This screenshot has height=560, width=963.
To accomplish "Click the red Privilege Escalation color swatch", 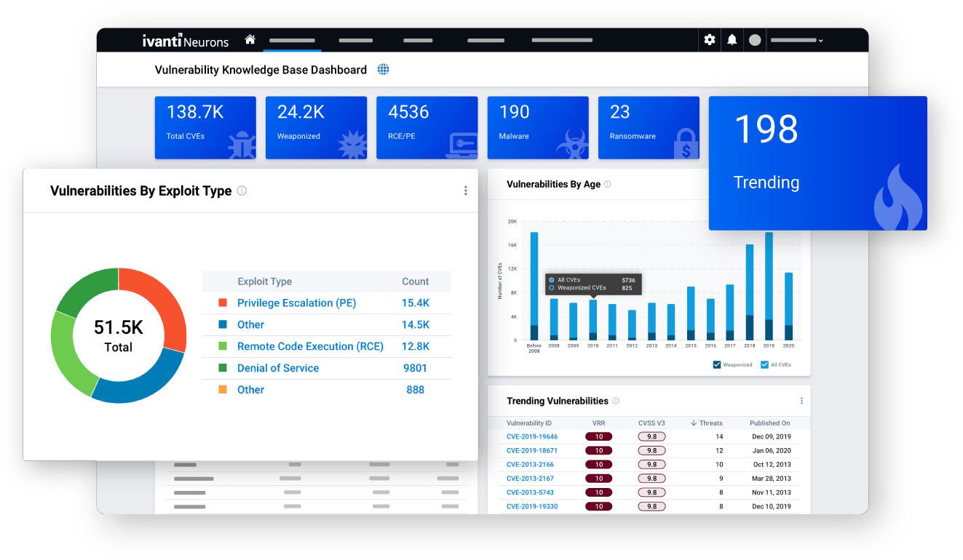I will pyautogui.click(x=223, y=303).
